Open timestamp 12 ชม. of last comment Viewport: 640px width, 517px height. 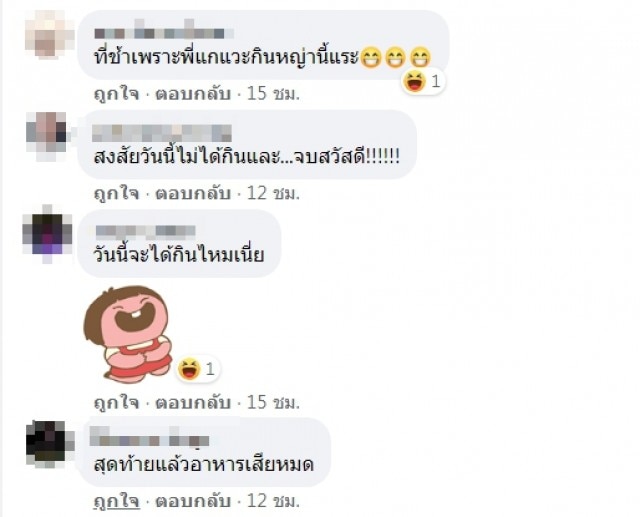pyautogui.click(x=273, y=501)
